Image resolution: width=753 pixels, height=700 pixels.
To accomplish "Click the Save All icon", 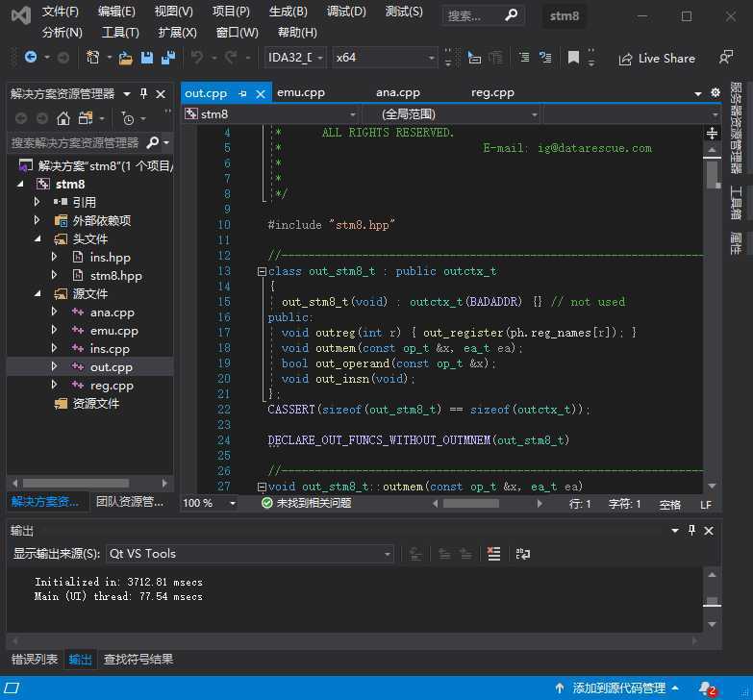I will point(168,58).
